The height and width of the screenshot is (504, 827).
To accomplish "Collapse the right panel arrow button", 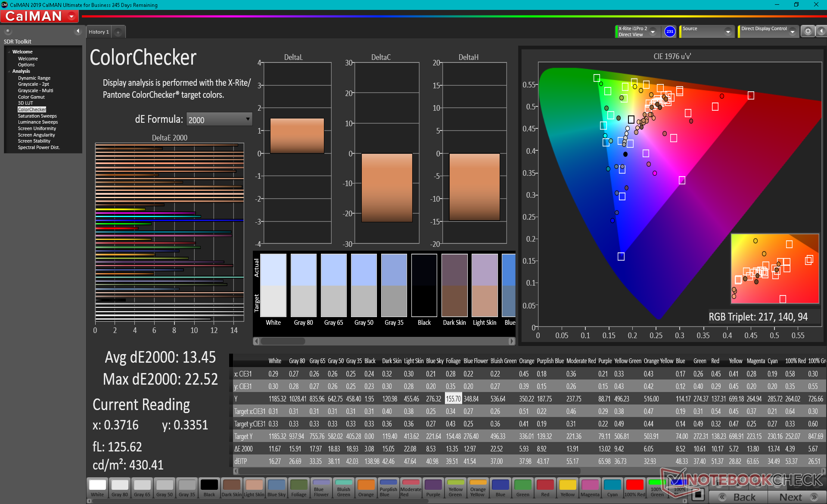I will pyautogui.click(x=821, y=31).
